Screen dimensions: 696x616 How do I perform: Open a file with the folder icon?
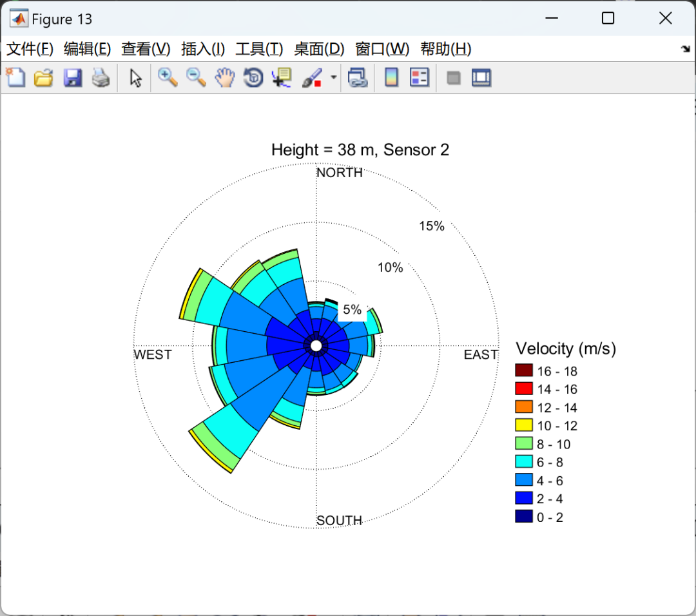44,78
